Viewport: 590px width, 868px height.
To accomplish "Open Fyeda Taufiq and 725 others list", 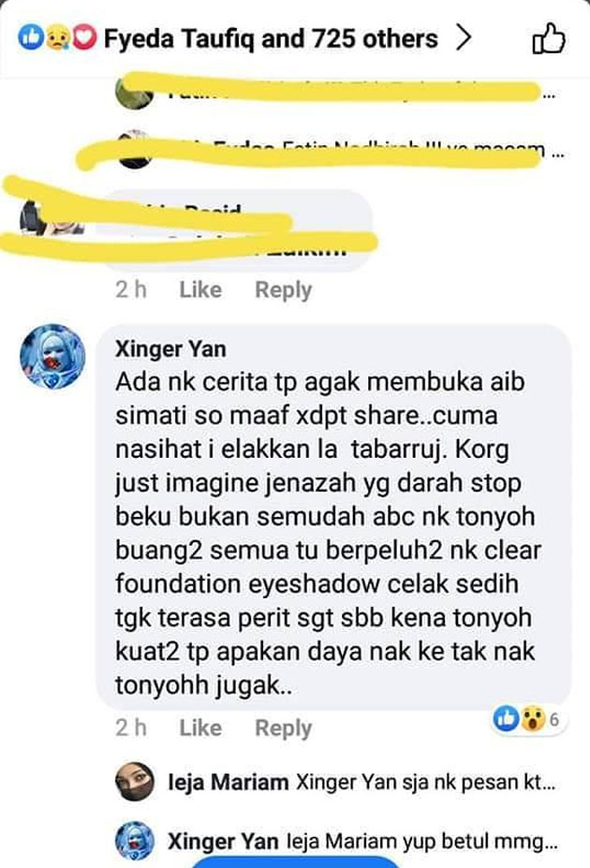I will click(271, 38).
